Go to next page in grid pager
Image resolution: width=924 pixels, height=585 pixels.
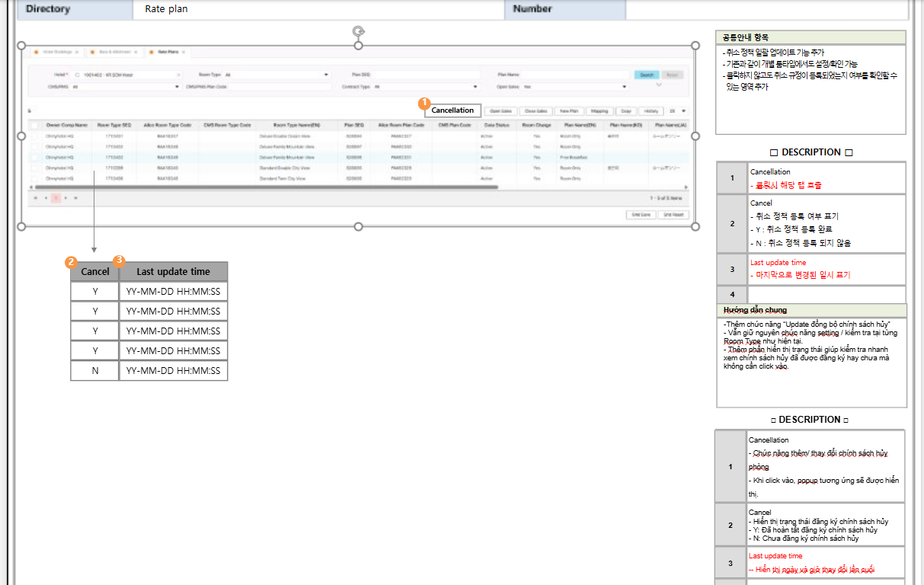[x=66, y=198]
